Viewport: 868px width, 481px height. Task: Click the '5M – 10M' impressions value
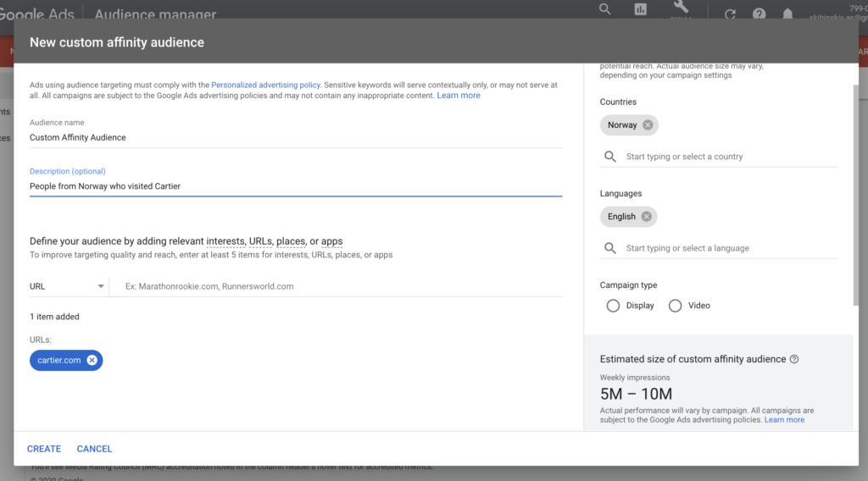coord(636,394)
